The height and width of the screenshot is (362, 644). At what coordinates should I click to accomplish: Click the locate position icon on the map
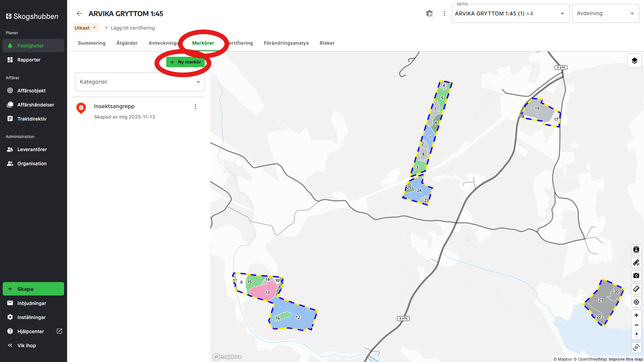coord(636,302)
